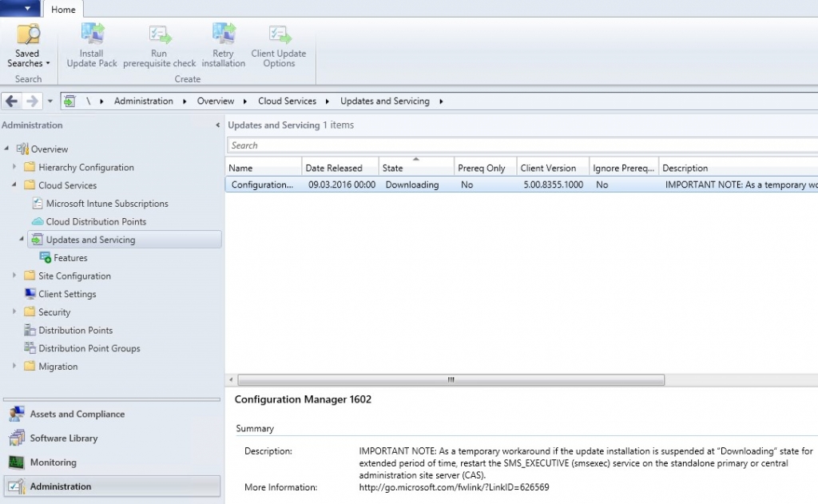Sort by the Client Version column header
The height and width of the screenshot is (504, 818).
click(553, 168)
